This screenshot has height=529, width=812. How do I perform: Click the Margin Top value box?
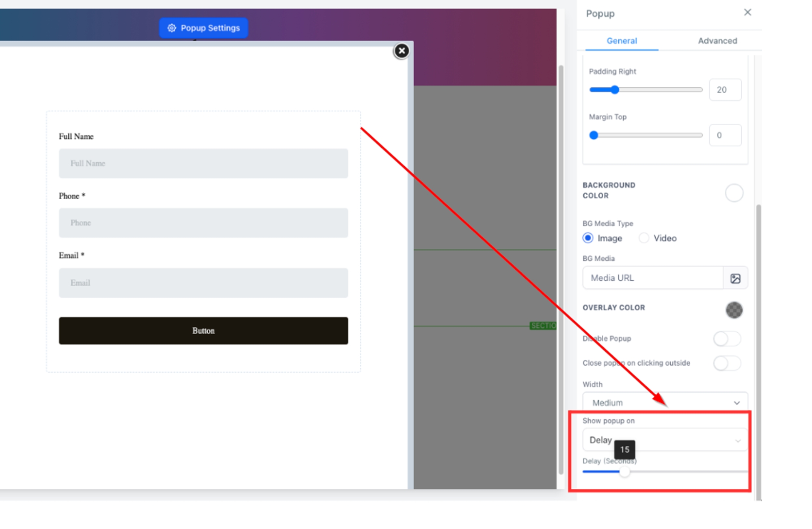tap(725, 135)
